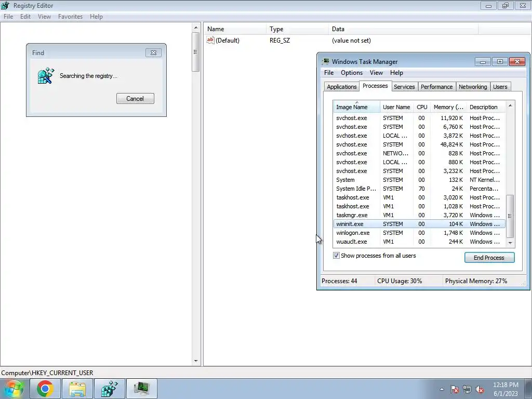Image resolution: width=532 pixels, height=399 pixels.
Task: Click process list scrollbar down arrow
Action: tap(510, 243)
